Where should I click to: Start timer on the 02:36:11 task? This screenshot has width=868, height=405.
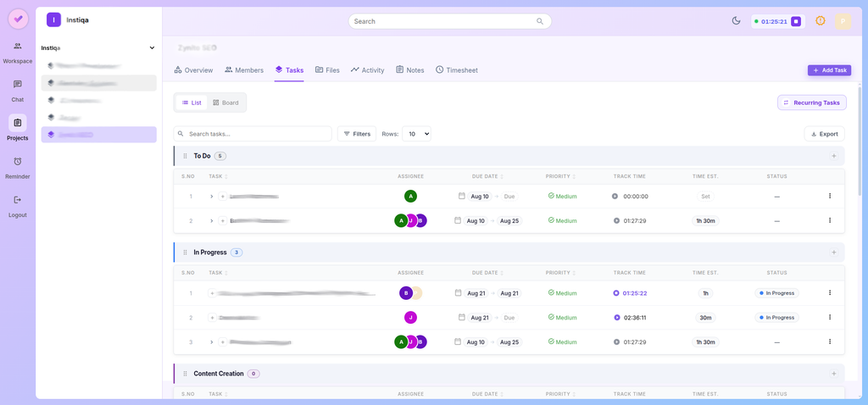[616, 318]
